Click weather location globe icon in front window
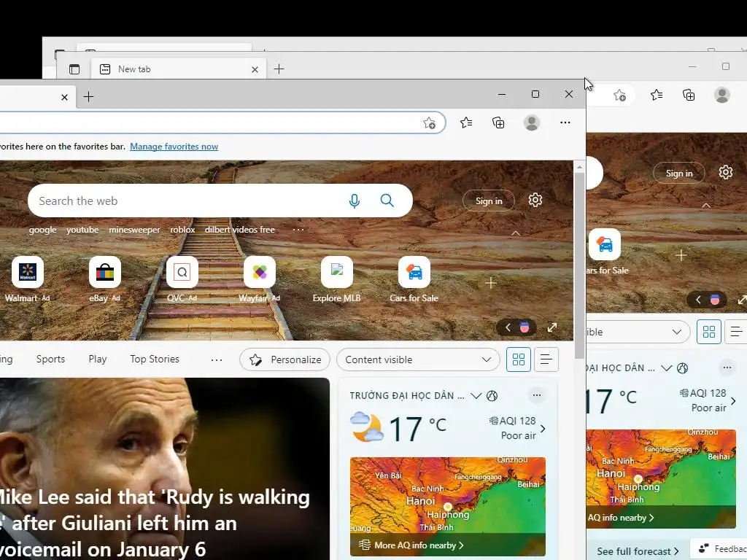 pos(492,396)
